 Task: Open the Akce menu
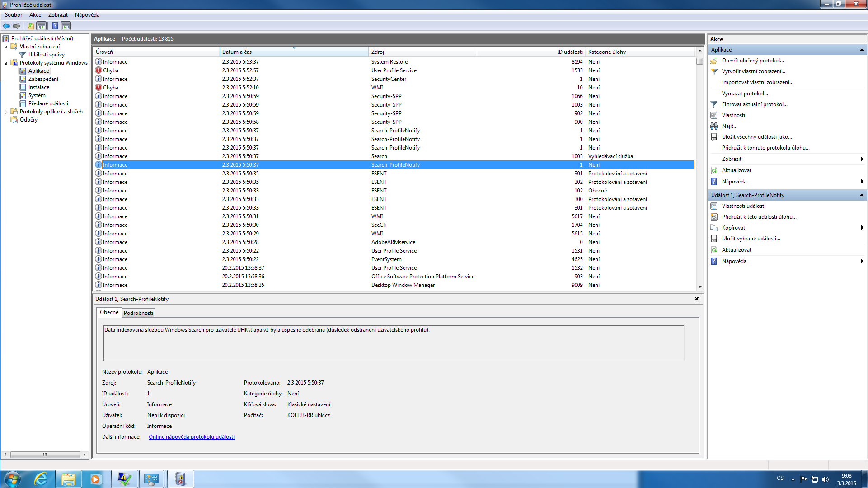pyautogui.click(x=35, y=15)
